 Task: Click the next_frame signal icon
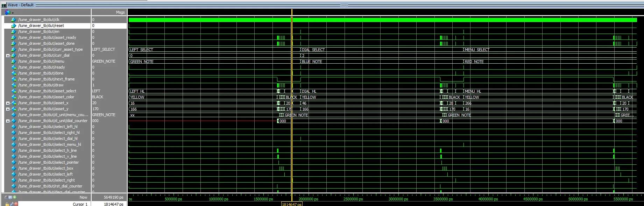click(x=14, y=79)
